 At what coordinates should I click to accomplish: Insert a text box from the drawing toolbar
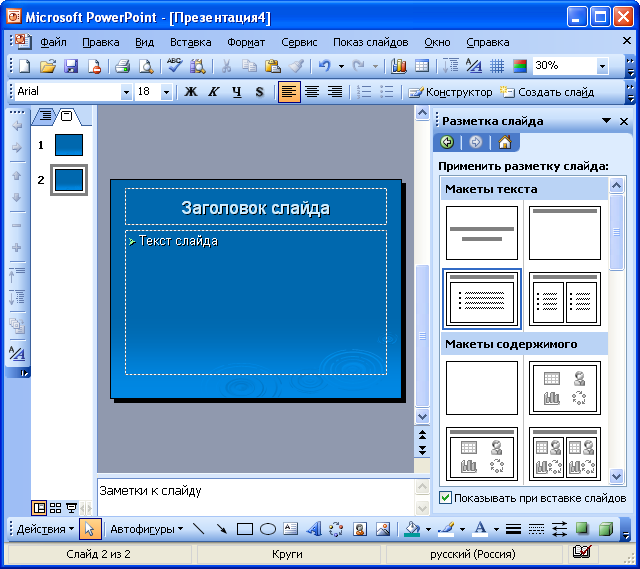(x=291, y=529)
